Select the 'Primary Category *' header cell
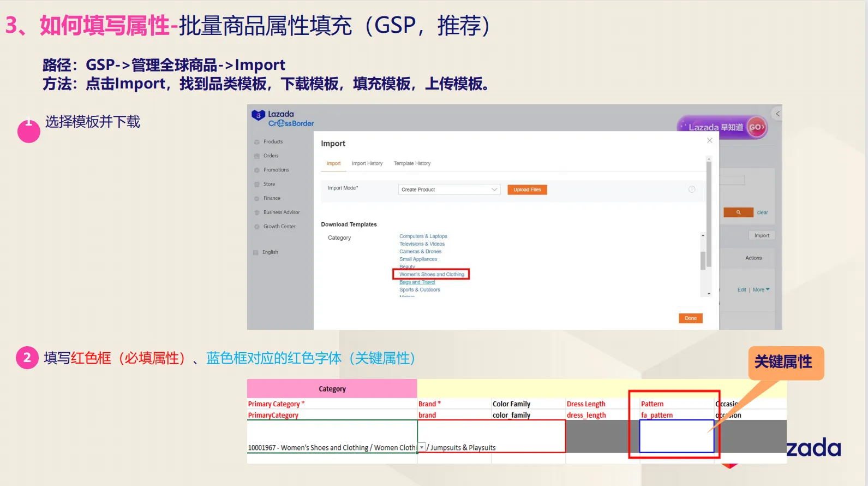 click(x=332, y=404)
